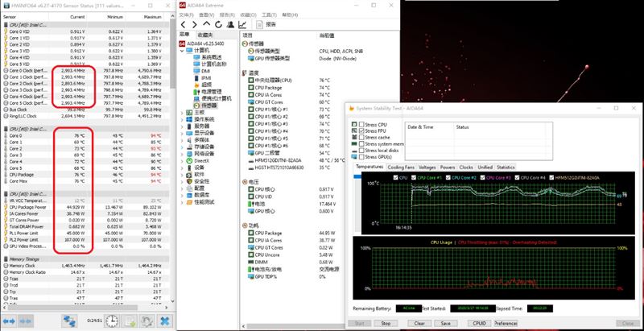Image resolution: width=644 pixels, height=331 pixels.
Task: Click the AIDA64 refresh toolbar icon
Action: click(x=218, y=25)
